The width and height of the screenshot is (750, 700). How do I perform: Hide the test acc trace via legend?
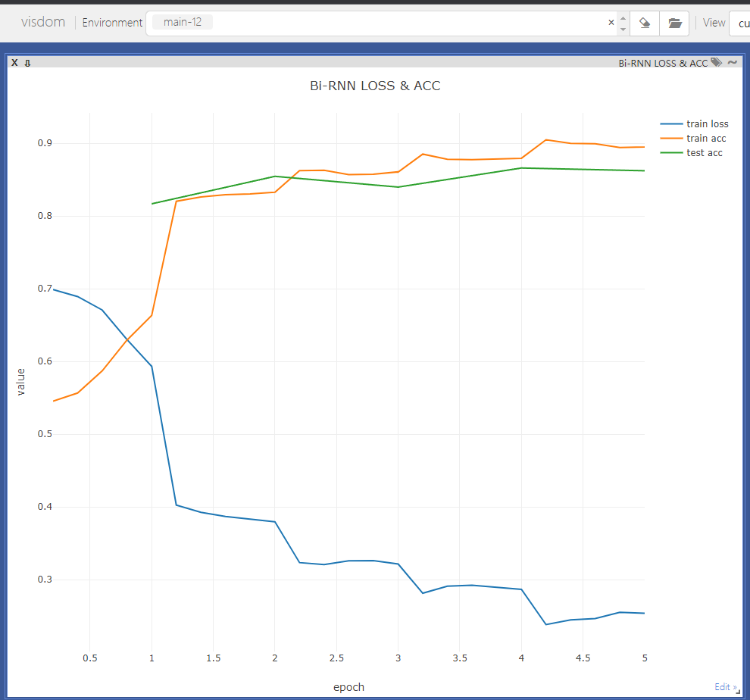704,153
